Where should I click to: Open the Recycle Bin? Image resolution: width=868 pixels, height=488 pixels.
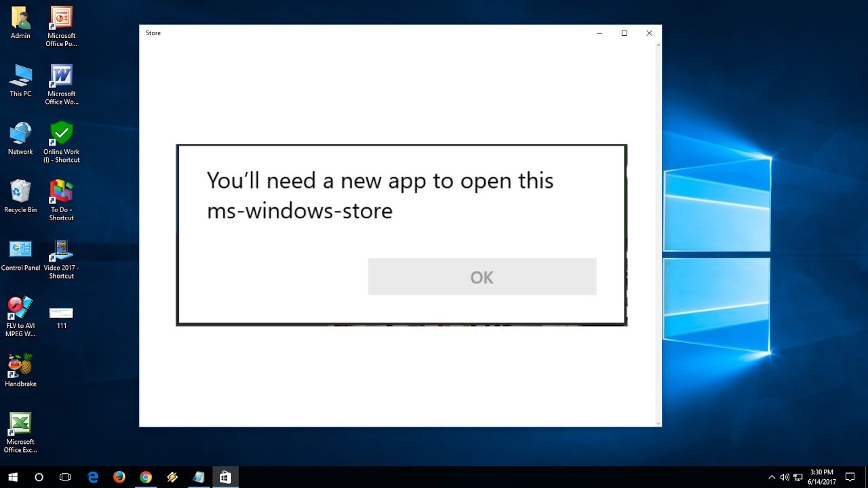[x=20, y=192]
